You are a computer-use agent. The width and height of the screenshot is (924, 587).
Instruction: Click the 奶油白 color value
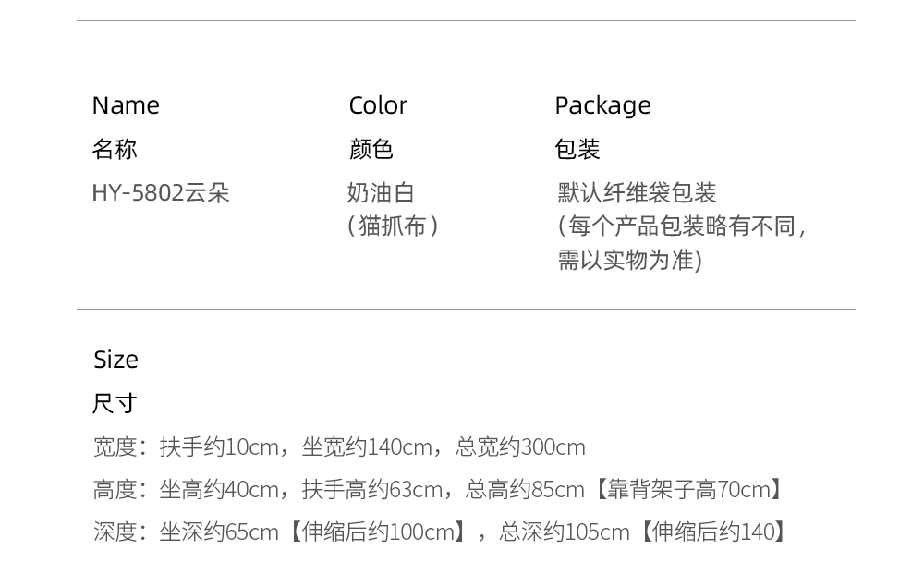[x=381, y=193]
